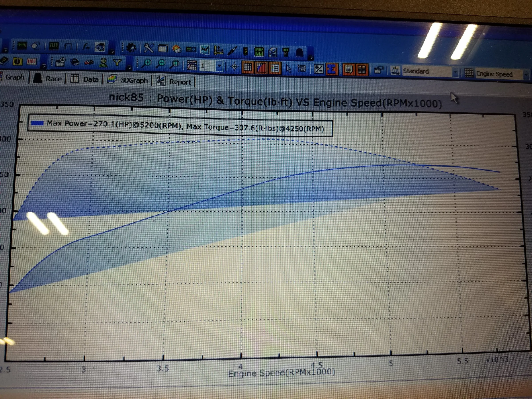Click the zoom to fit magnifier
Viewport: 532px width, 399px height.
[175, 65]
